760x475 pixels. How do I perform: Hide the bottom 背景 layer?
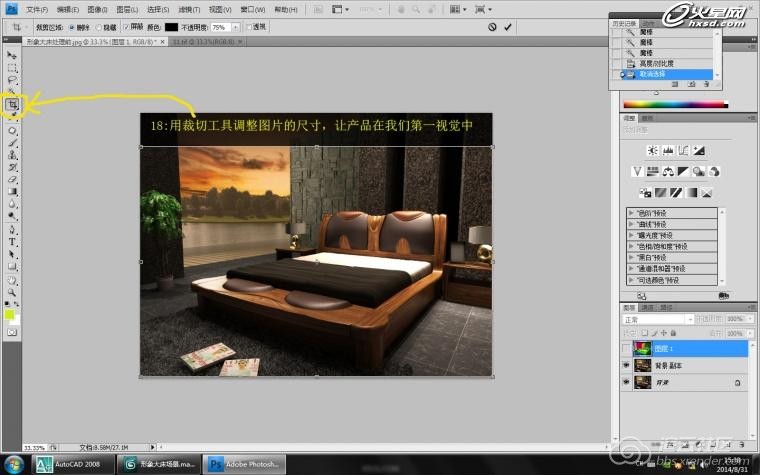(626, 382)
